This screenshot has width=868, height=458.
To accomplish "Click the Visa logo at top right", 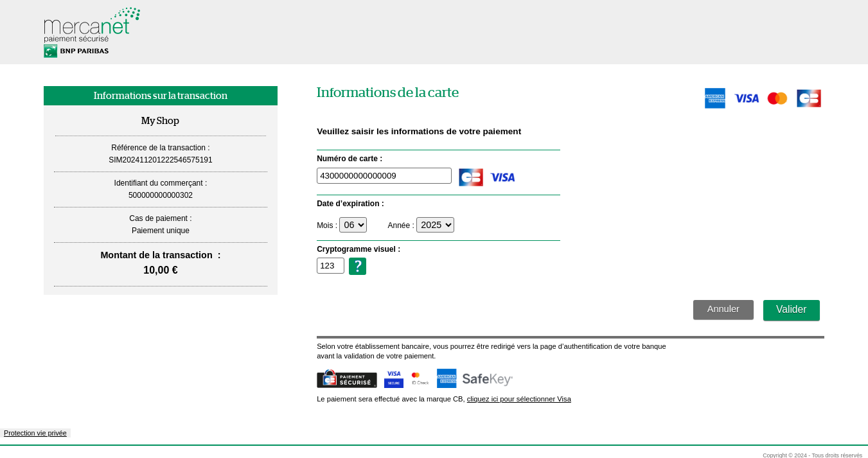I will pyautogui.click(x=746, y=98).
